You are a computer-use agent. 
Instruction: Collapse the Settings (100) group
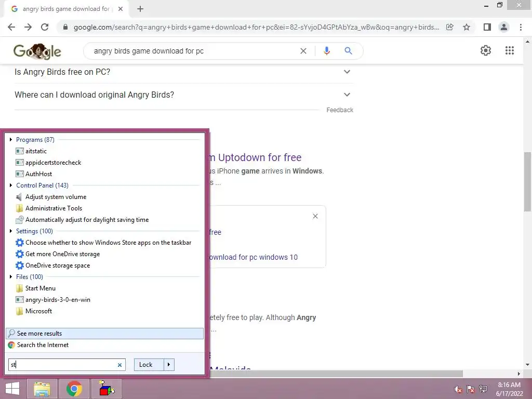tap(11, 231)
